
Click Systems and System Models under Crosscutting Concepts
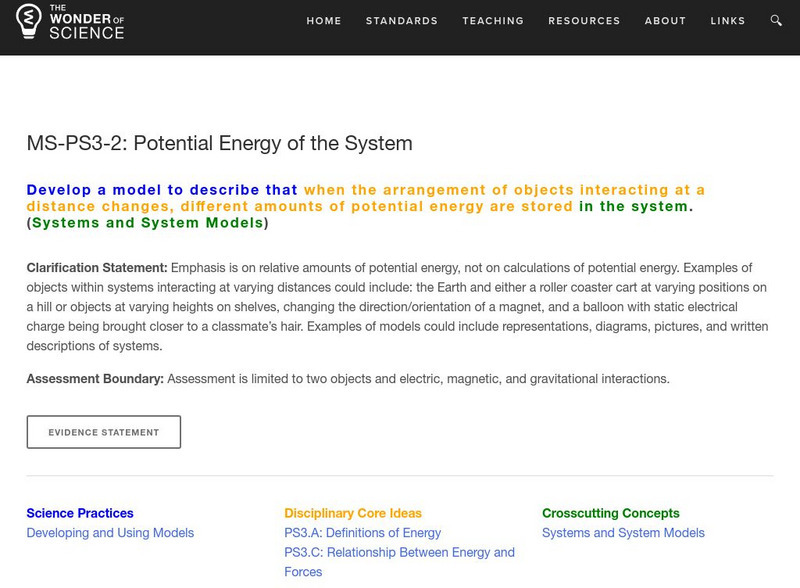point(623,533)
